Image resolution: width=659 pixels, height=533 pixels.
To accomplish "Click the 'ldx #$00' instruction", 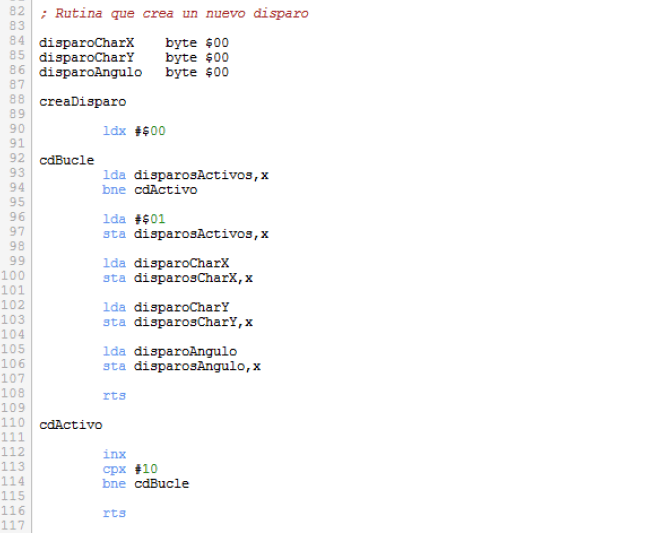I will 134,131.
